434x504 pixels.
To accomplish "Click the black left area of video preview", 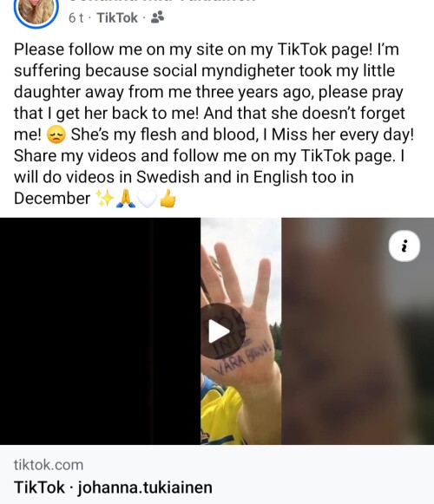I will pyautogui.click(x=100, y=331).
